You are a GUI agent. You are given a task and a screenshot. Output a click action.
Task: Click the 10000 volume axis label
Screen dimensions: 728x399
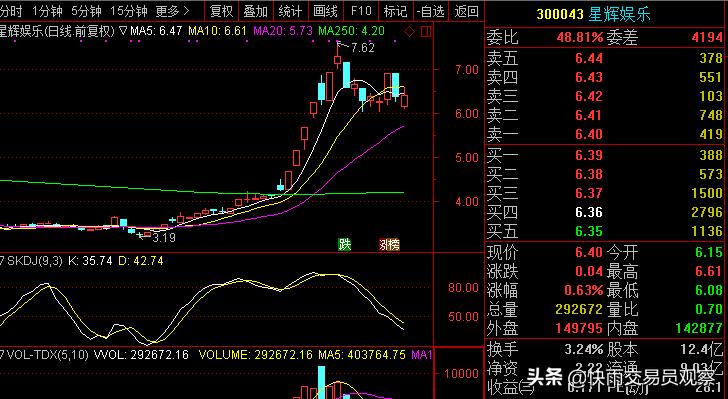point(462,374)
